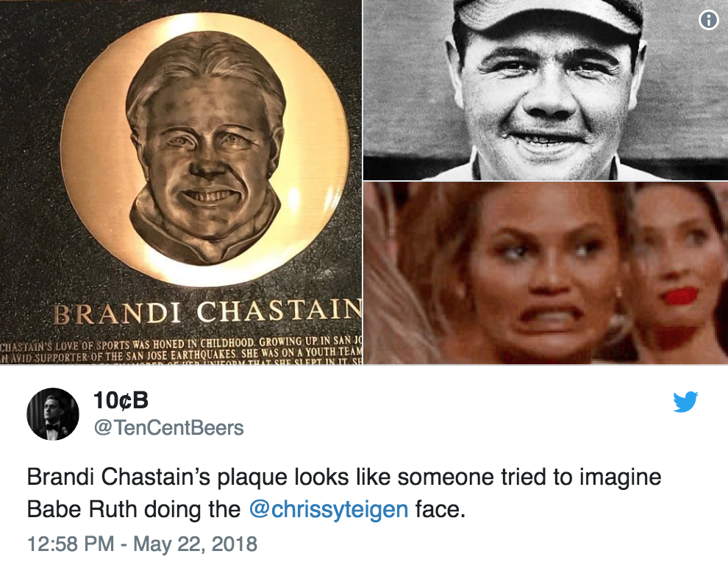
Task: Click the plaque inscription text
Action: pos(181,350)
